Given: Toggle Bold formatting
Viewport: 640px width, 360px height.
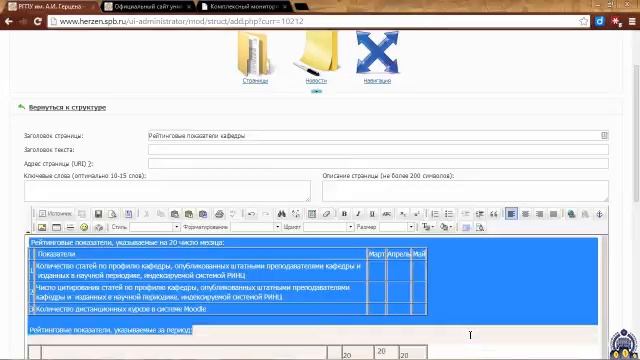Looking at the screenshot, I should (x=344, y=214).
